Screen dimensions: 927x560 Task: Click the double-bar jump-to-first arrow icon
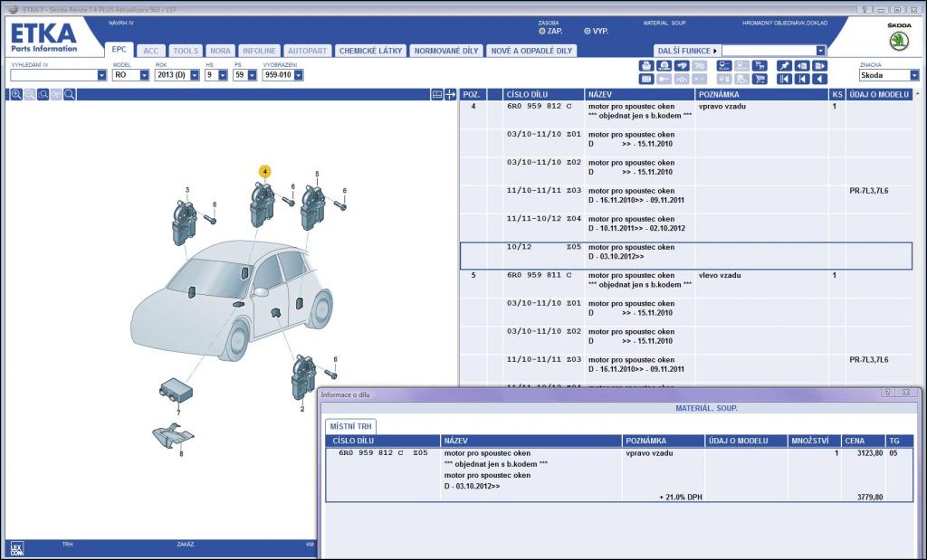coord(785,79)
